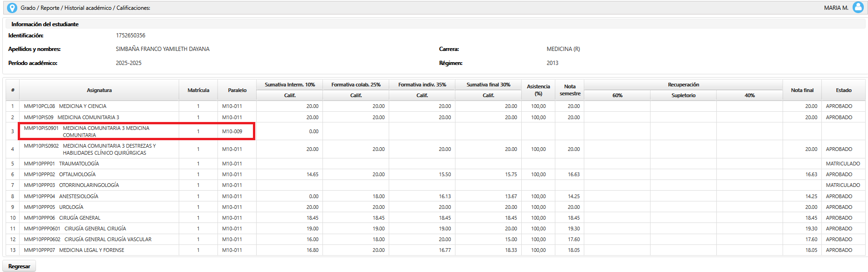The height and width of the screenshot is (272, 868).
Task: Click the Supletorio column header
Action: (683, 95)
